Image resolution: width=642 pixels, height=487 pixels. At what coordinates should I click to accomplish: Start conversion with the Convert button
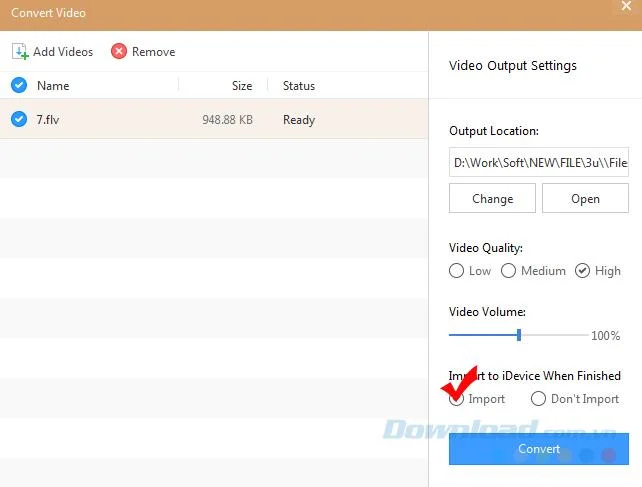click(x=538, y=449)
